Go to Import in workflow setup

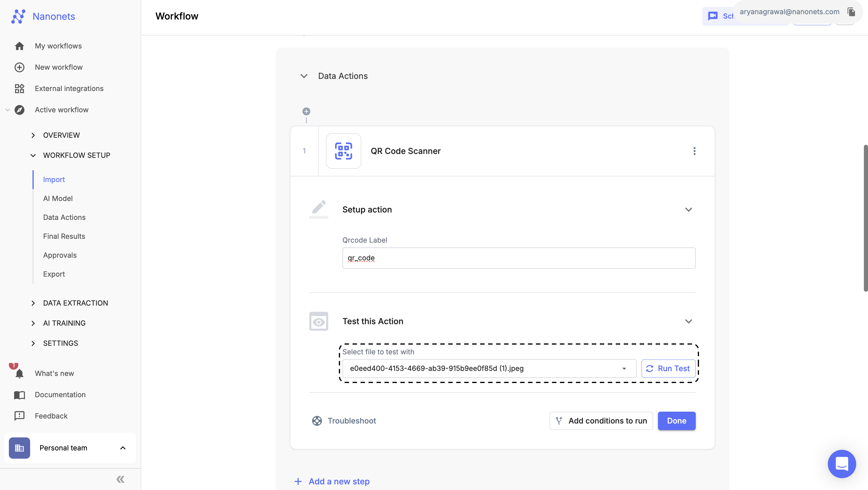[x=54, y=179]
